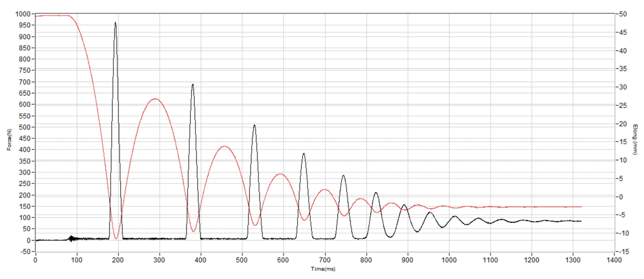
Task: Click the Force(N) left axis title
Action: [9, 140]
